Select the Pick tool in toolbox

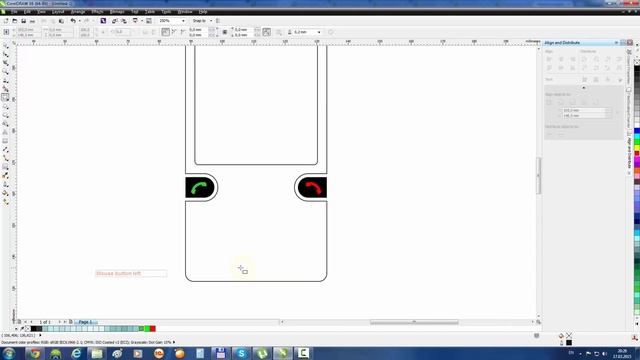(5, 45)
